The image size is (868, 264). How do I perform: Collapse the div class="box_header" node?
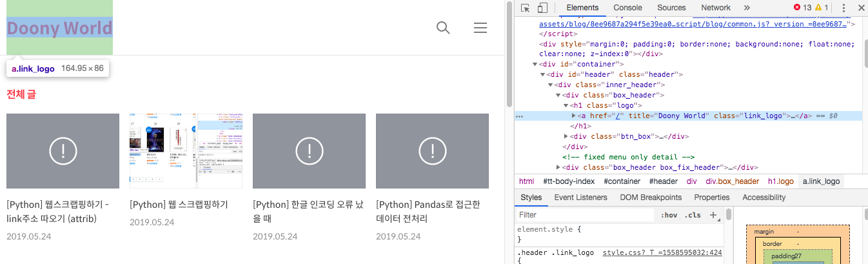[558, 96]
